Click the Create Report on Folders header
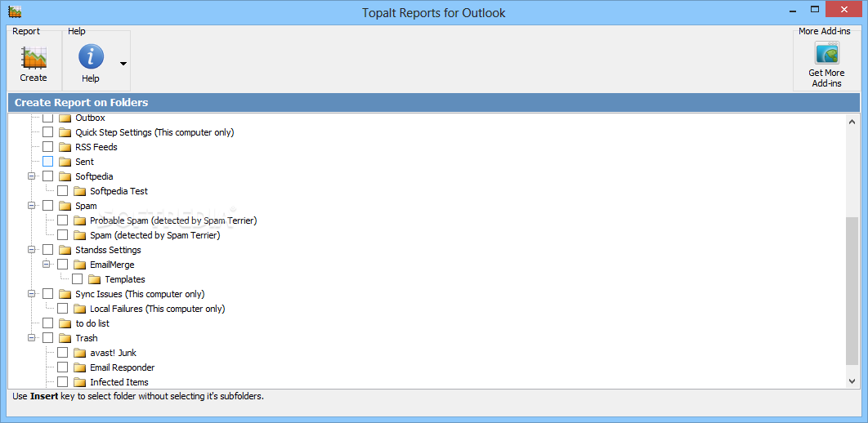868x423 pixels. pos(434,102)
